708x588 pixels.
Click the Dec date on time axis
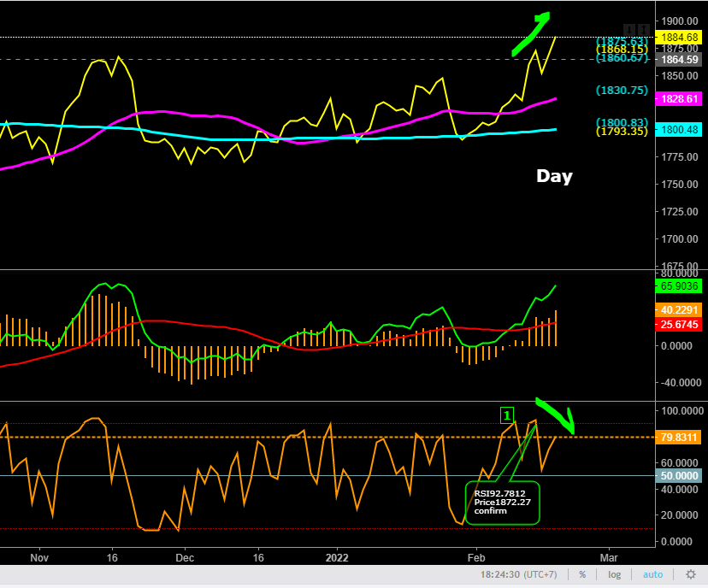(x=185, y=558)
